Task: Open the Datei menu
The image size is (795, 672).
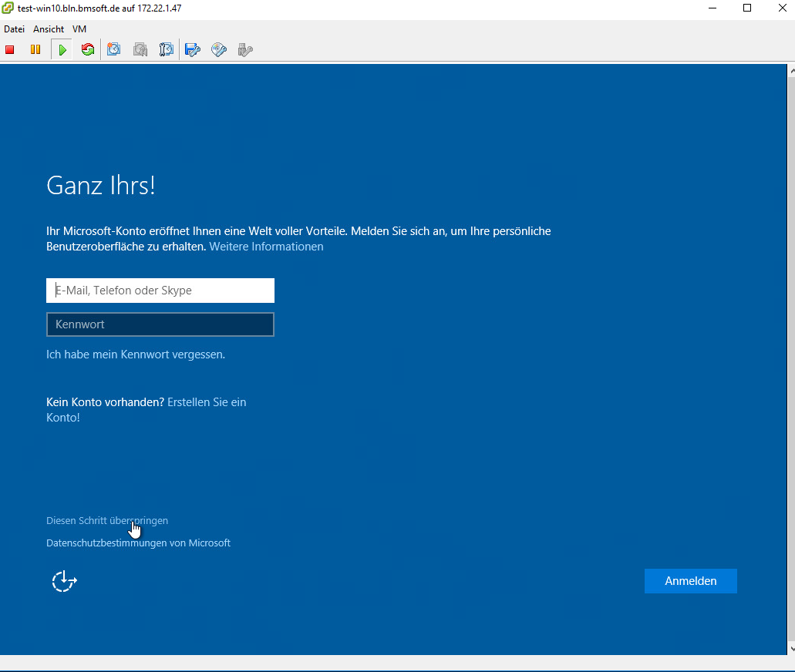Action: tap(14, 29)
